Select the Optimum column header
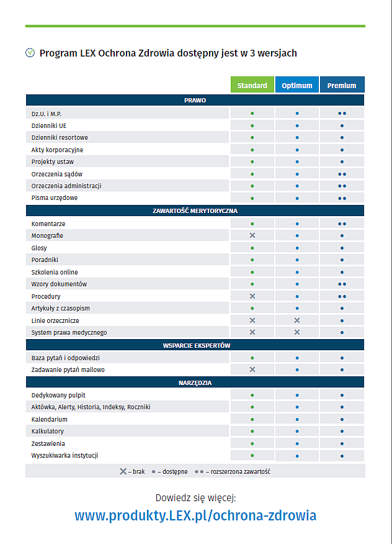Viewport: 392px width, 544px height. [297, 84]
